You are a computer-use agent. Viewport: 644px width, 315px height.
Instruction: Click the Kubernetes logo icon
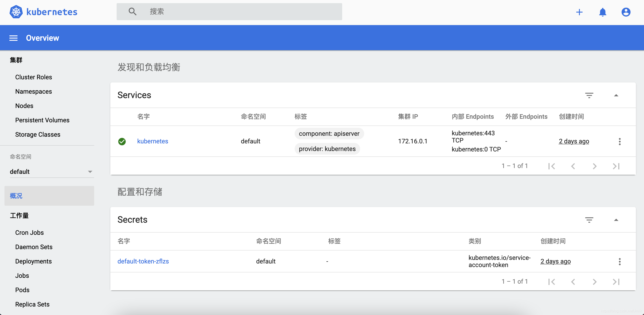16,12
